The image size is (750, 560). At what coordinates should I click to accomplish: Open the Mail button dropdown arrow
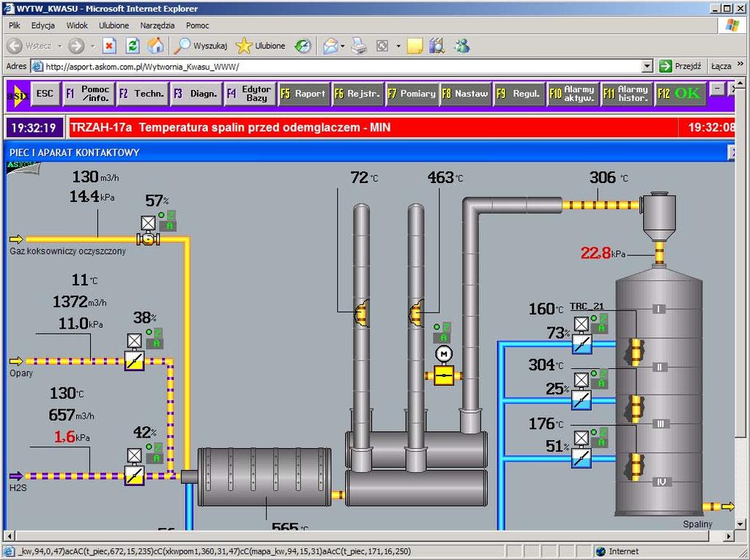[343, 46]
